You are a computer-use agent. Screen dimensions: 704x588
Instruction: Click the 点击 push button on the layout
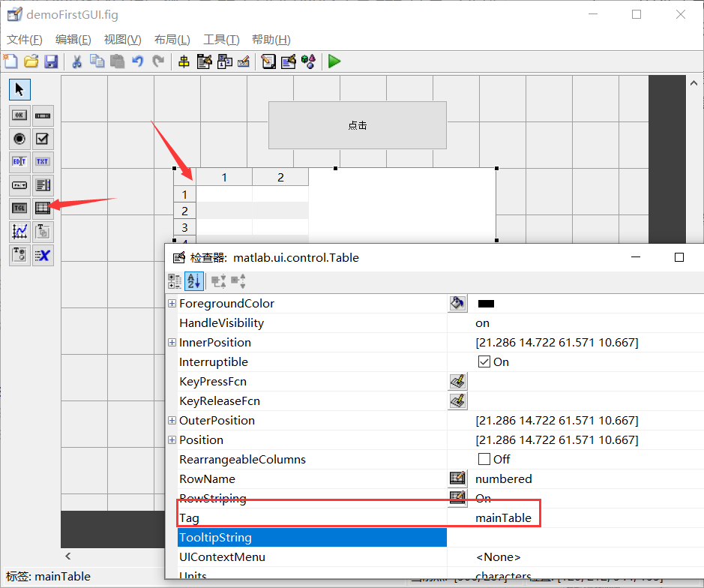(357, 125)
